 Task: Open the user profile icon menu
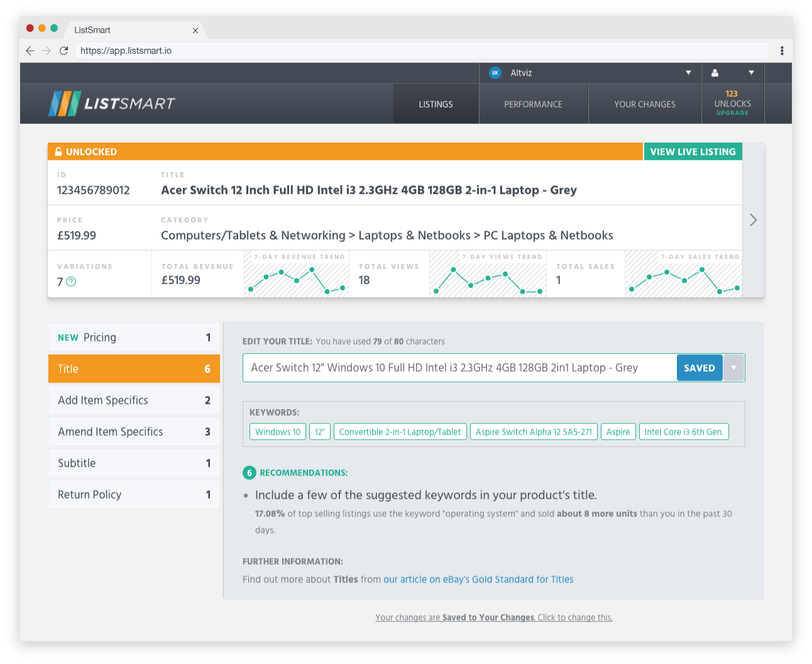715,73
